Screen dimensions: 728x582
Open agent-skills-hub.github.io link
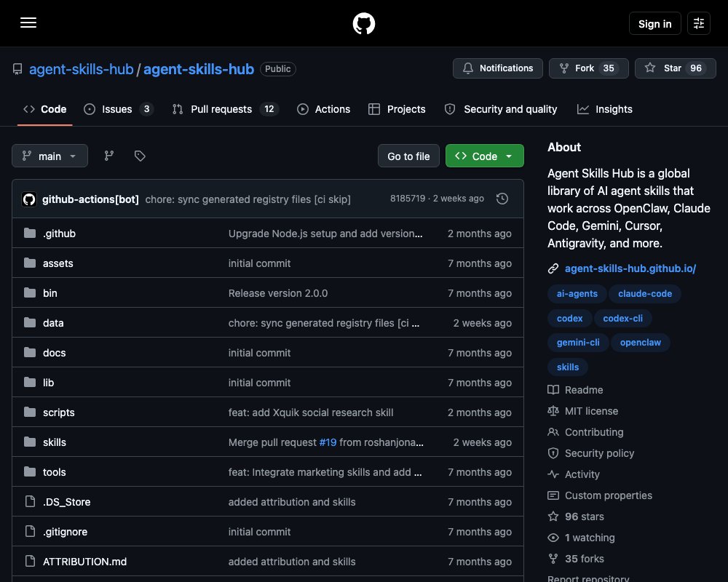tap(630, 268)
